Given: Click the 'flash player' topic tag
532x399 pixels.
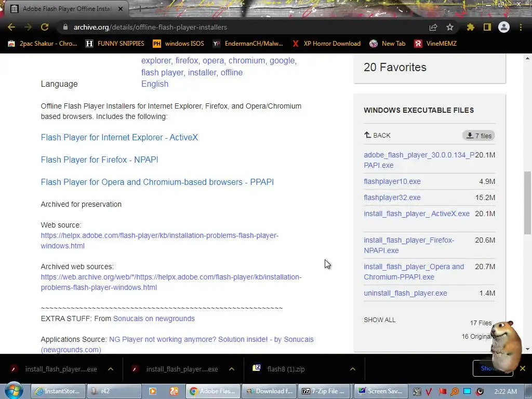Looking at the screenshot, I should coord(163,72).
